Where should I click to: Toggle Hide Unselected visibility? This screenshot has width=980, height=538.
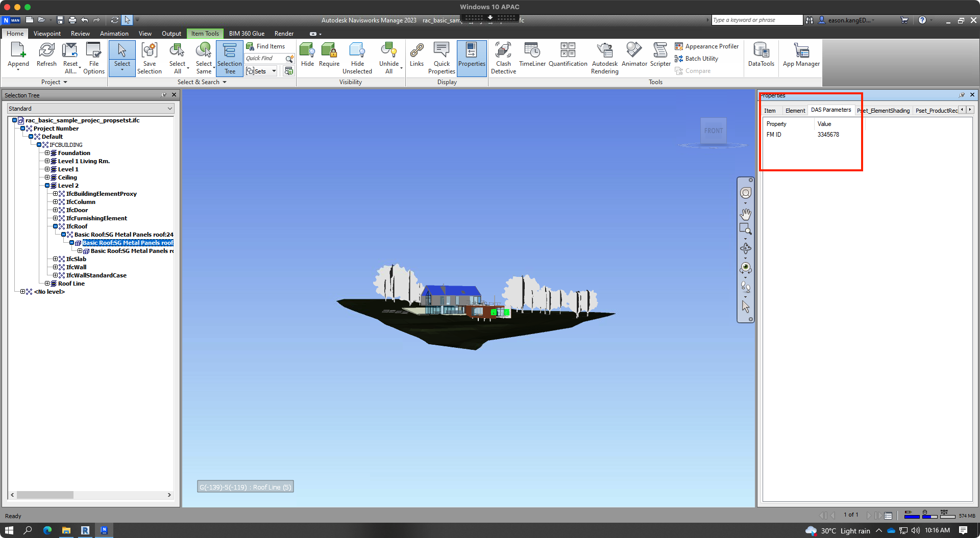coord(357,57)
